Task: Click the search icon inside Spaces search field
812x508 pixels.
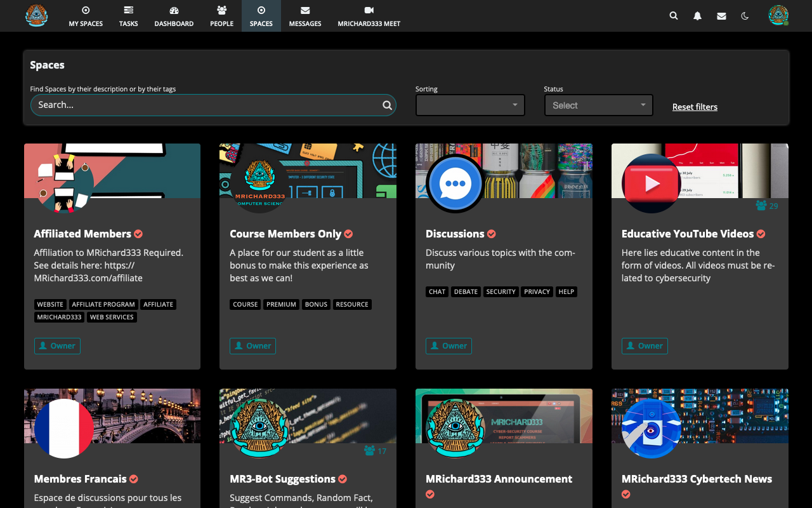Action: 387,105
